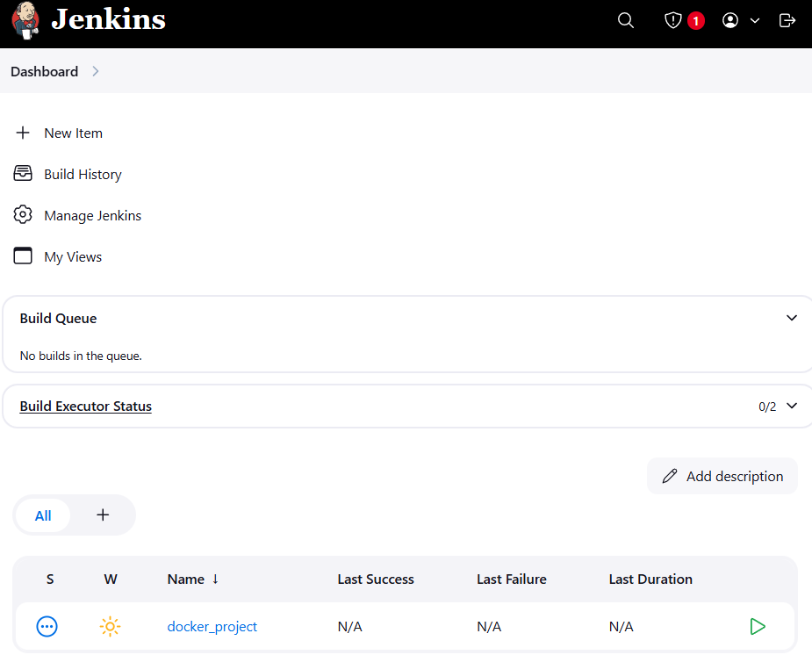Expand the Dashboard breadcrumb chevron
Viewport: 812px width, 655px height.
96,71
